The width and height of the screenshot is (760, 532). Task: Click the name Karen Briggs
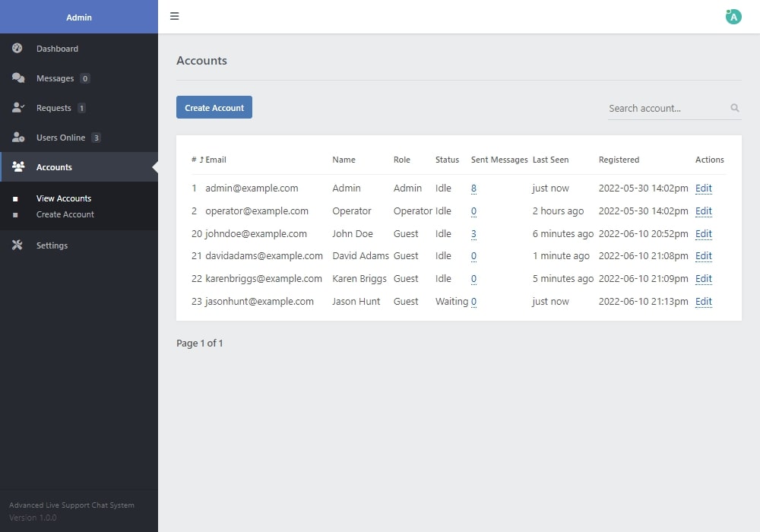[x=359, y=278]
